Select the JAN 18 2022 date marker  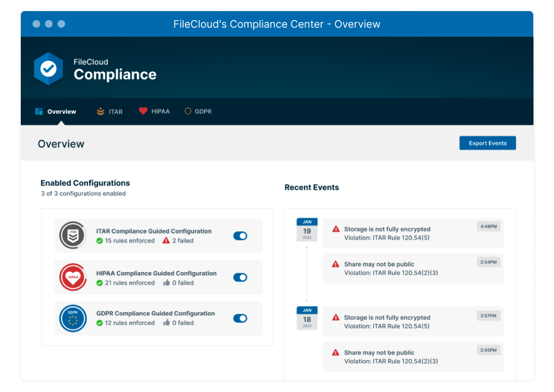coord(307,318)
